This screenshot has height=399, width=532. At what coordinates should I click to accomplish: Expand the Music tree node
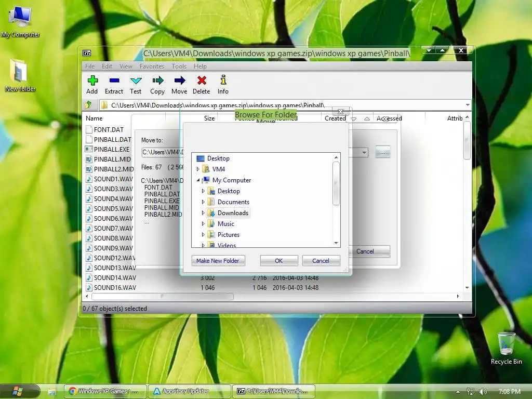point(203,223)
